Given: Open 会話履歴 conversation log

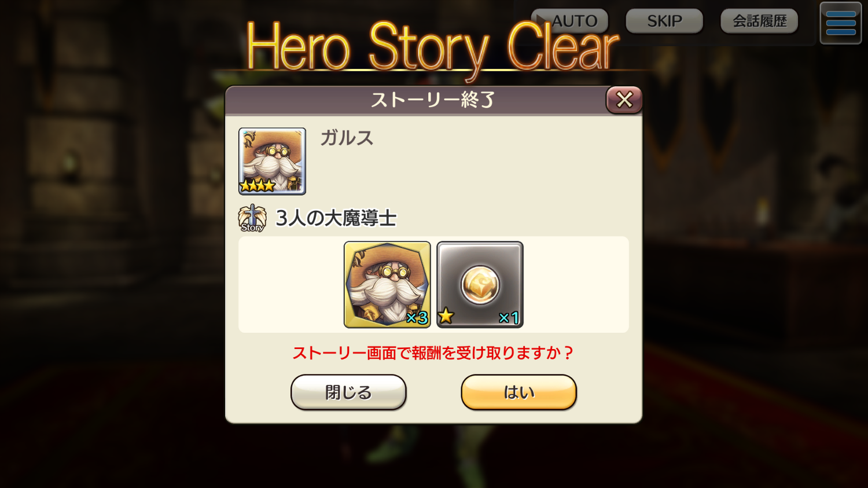Looking at the screenshot, I should point(759,21).
